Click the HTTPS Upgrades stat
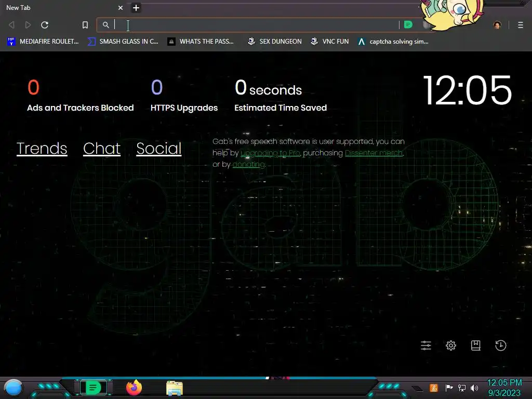 (184, 96)
